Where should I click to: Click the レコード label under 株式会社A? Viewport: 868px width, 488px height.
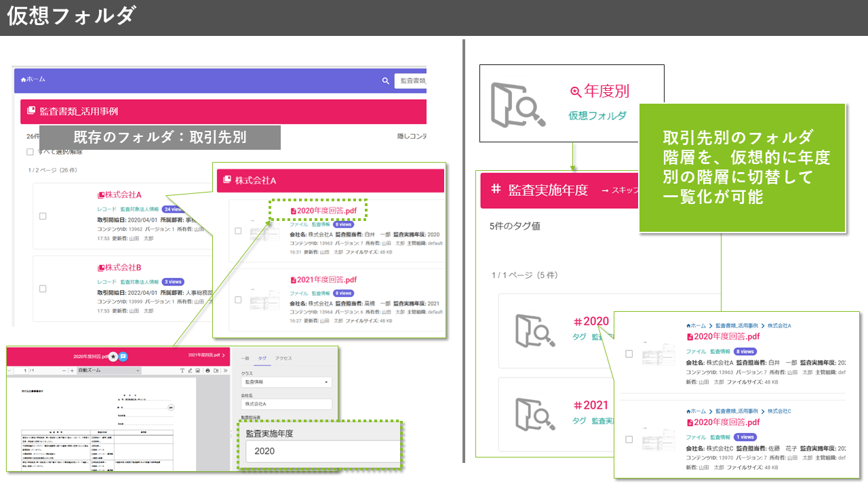coord(107,209)
